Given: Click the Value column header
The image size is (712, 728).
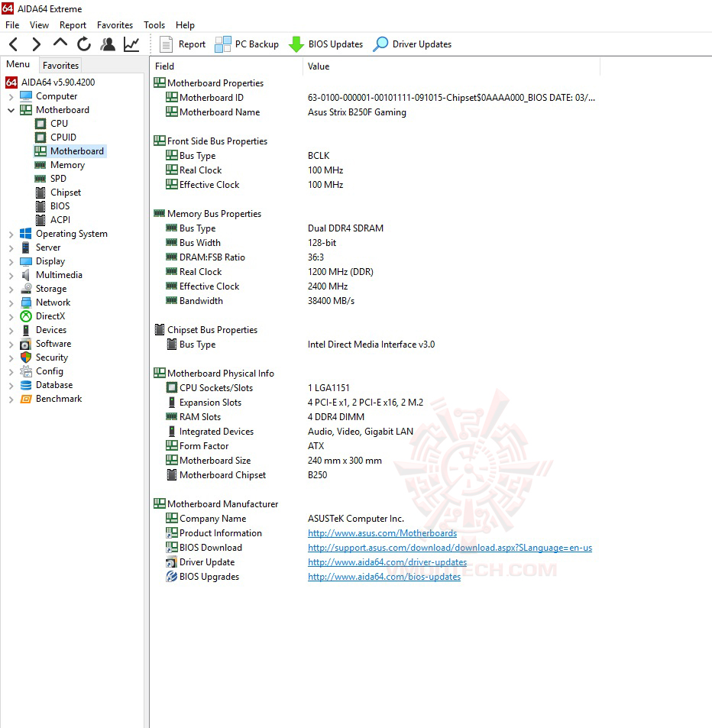Looking at the screenshot, I should point(451,66).
